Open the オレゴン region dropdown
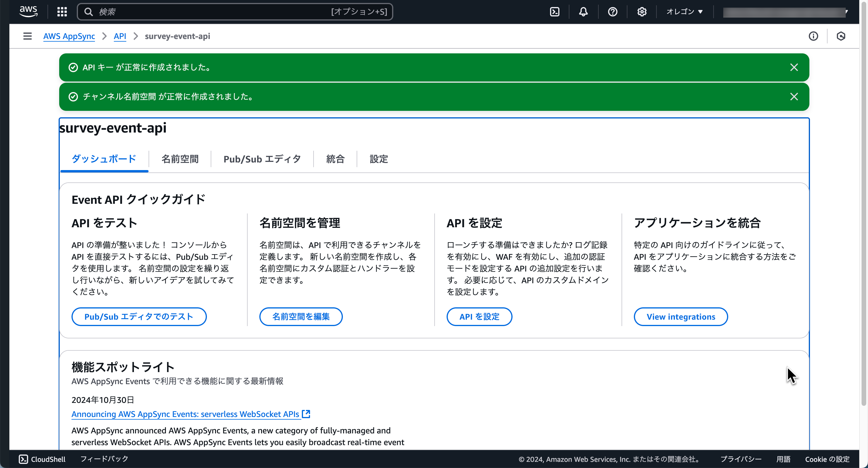The height and width of the screenshot is (468, 868). point(684,11)
